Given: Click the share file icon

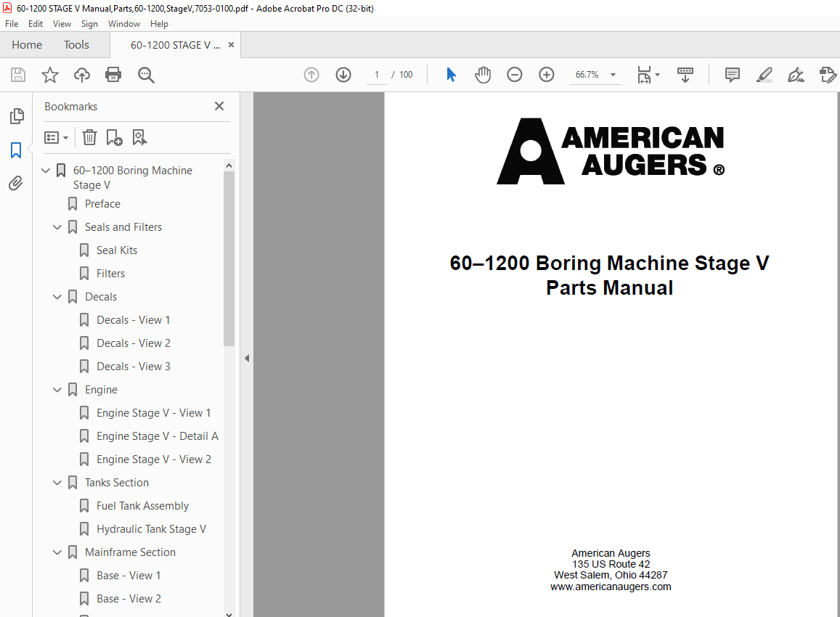Looking at the screenshot, I should [828, 75].
